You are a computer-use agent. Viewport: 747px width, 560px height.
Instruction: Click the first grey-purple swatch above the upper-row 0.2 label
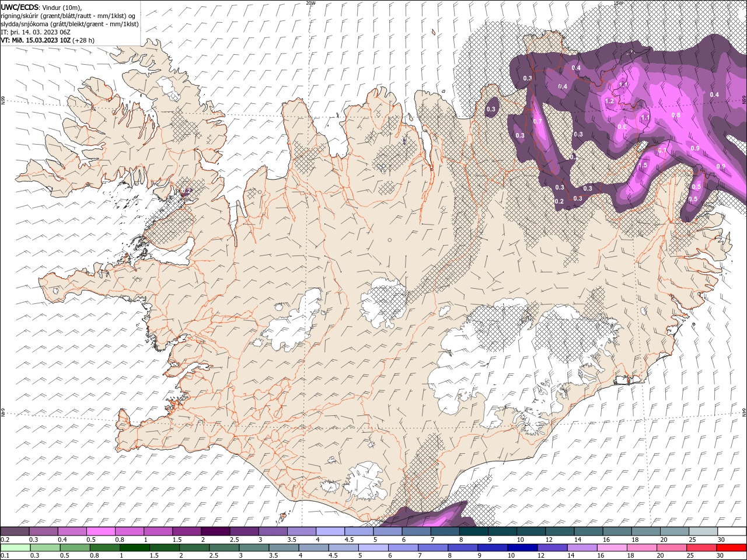[15, 531]
